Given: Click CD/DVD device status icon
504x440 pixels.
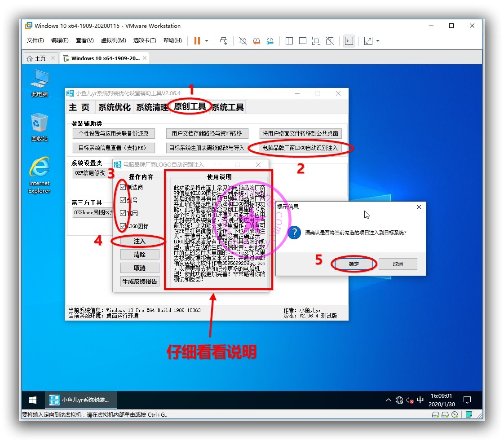Looking at the screenshot, I should click(455, 414).
